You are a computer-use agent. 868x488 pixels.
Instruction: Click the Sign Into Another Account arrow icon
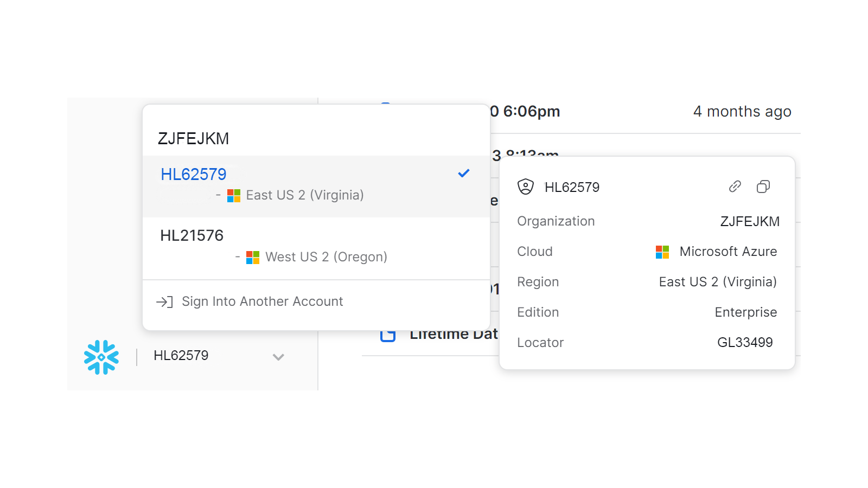click(x=164, y=302)
